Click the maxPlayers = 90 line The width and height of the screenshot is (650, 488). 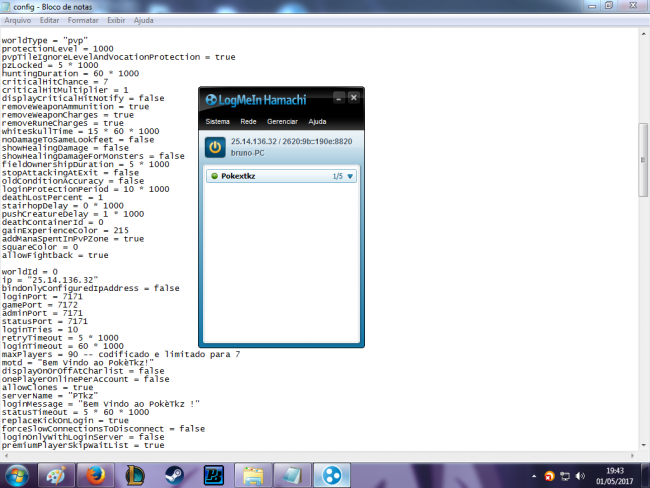[x=121, y=354]
